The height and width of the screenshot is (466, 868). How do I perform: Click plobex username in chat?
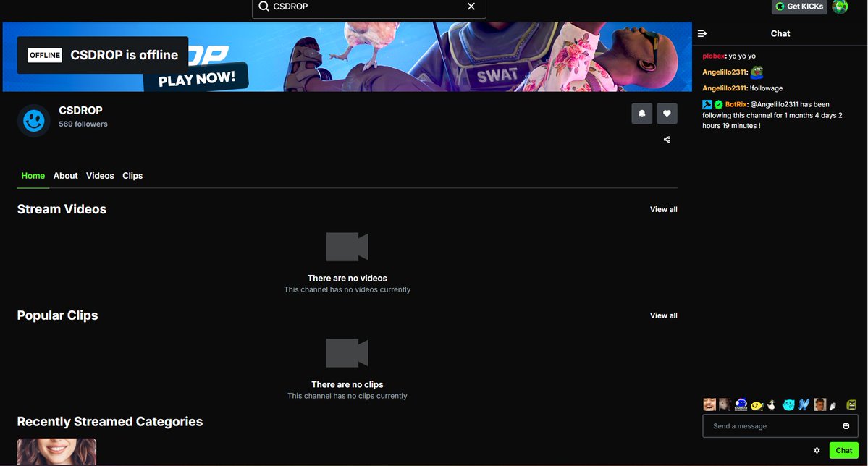pyautogui.click(x=714, y=56)
